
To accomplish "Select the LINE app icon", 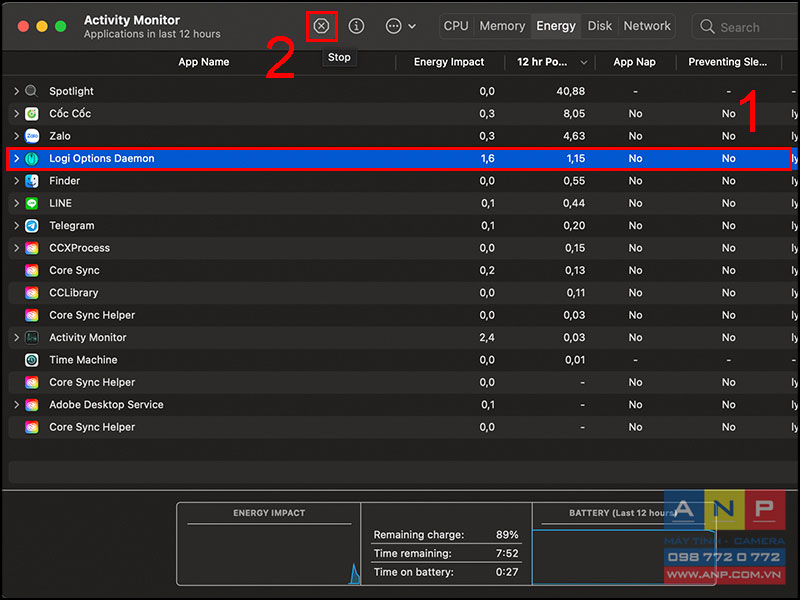I will point(32,204).
